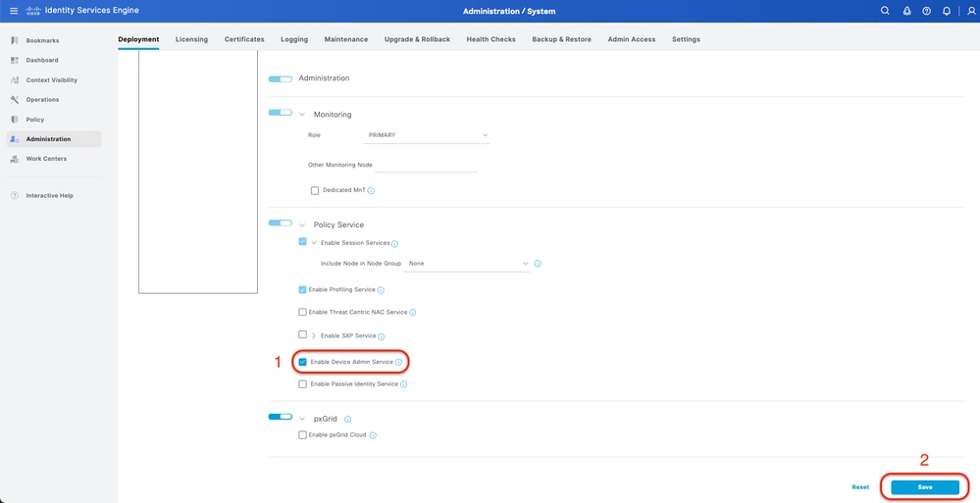The height and width of the screenshot is (503, 980).
Task: Collapse Enable Session Services chevron
Action: [x=314, y=242]
